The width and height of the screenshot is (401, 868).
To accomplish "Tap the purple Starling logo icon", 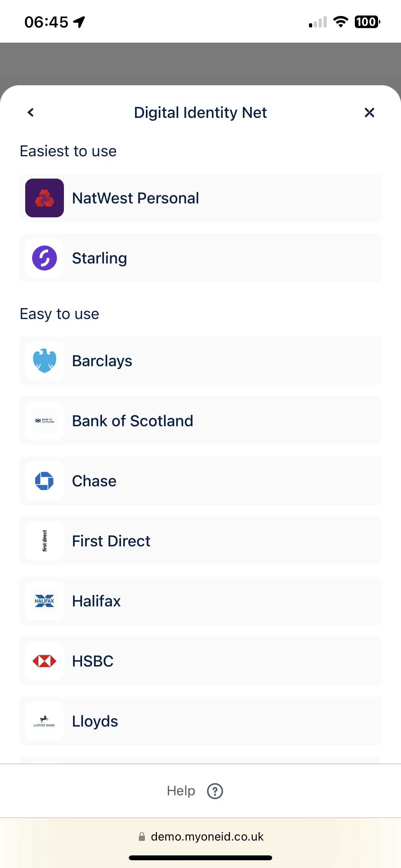I will tap(45, 258).
